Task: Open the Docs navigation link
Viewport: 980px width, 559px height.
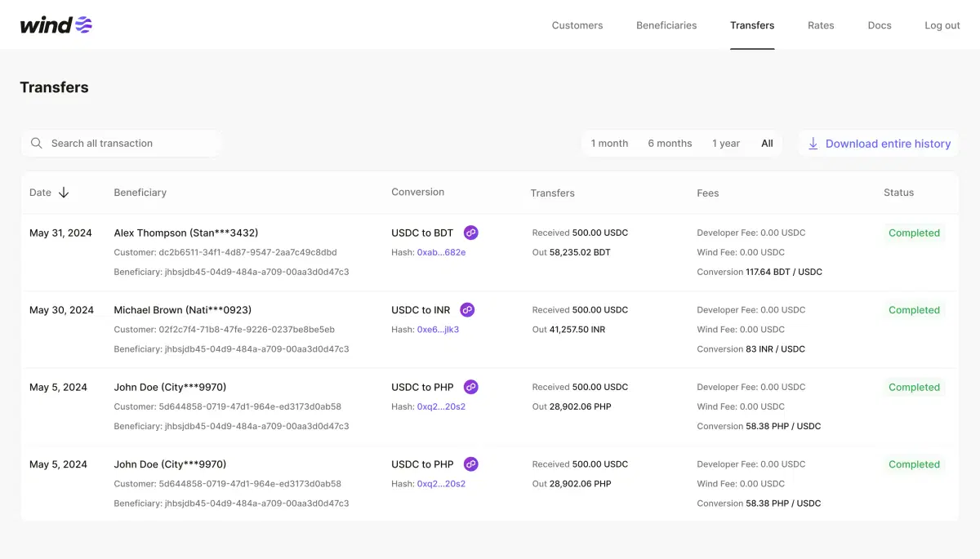Action: [880, 25]
